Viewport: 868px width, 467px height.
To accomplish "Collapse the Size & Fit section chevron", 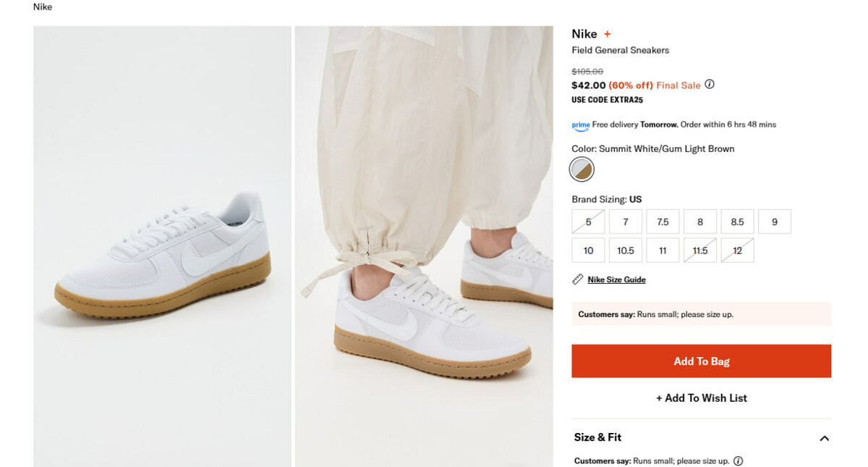I will click(824, 438).
